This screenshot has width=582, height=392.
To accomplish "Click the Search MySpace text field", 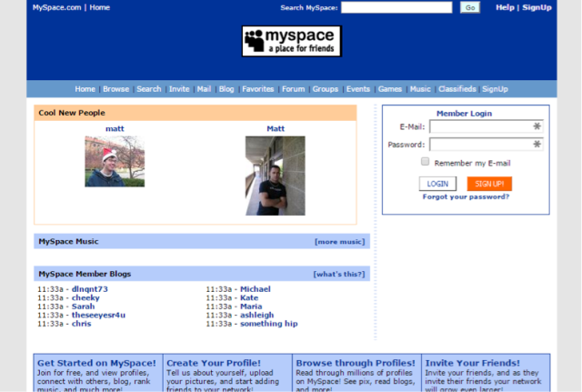I will [396, 7].
